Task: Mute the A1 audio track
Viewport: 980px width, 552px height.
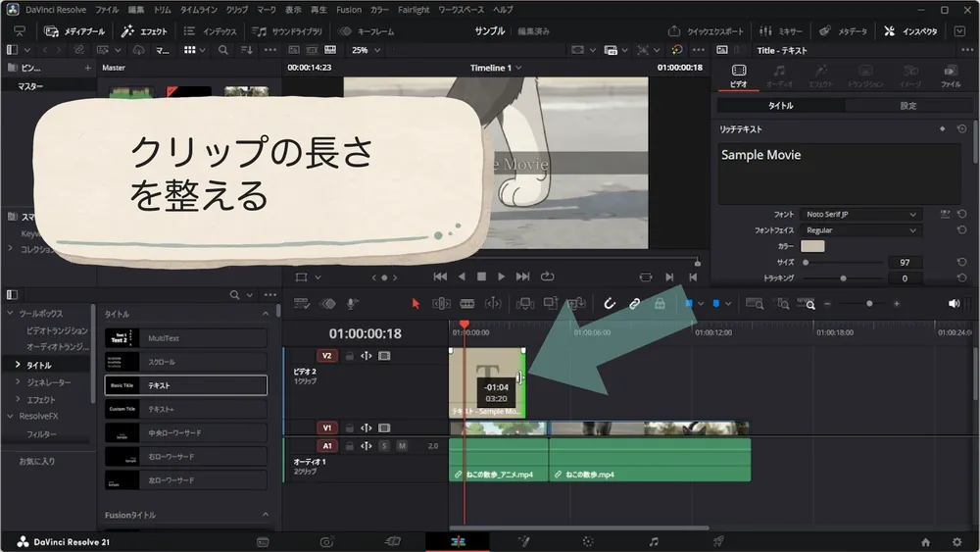Action: point(402,446)
